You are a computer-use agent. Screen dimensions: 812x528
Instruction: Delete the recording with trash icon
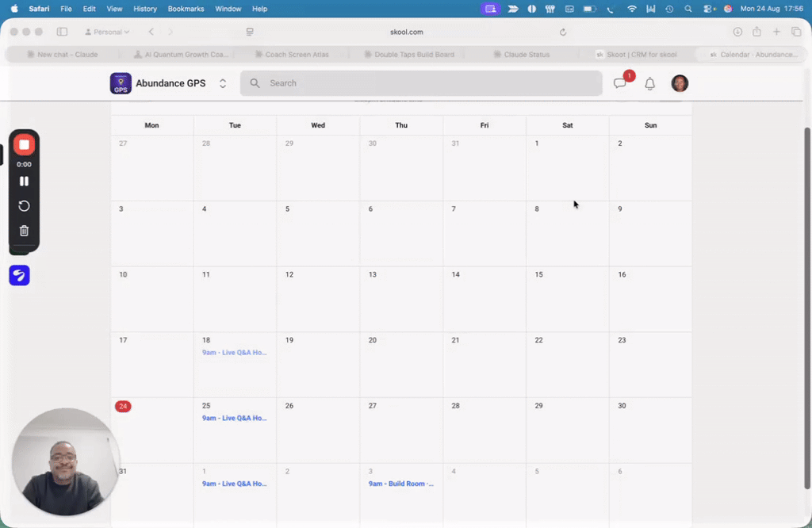(24, 231)
